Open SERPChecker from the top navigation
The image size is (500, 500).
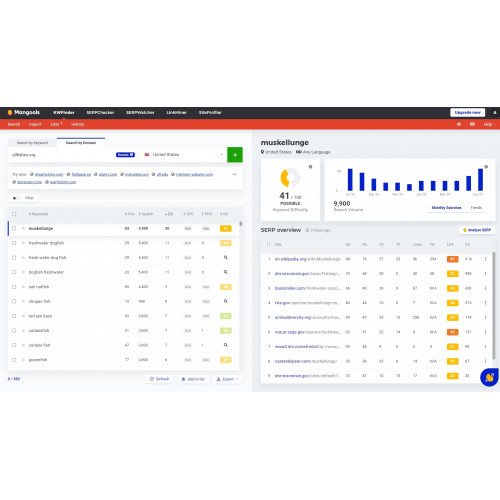pyautogui.click(x=100, y=113)
